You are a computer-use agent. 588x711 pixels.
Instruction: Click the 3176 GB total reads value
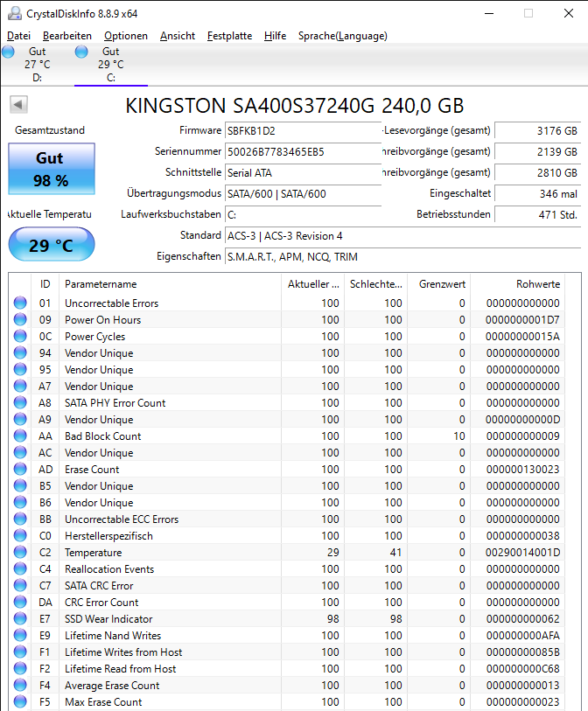tap(537, 131)
